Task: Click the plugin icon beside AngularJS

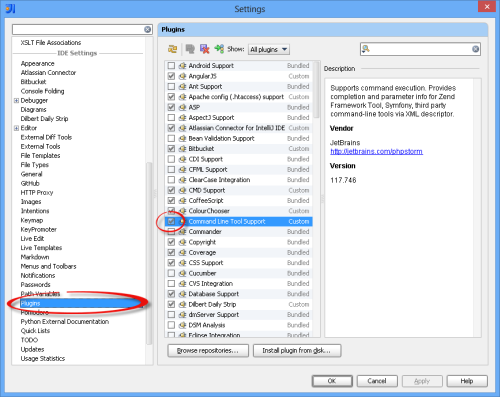Action: (x=182, y=76)
